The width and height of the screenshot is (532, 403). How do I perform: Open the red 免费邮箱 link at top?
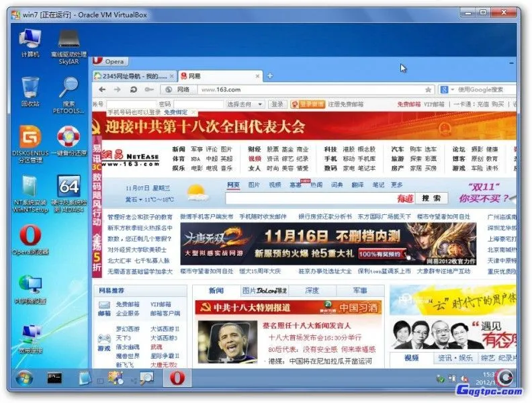(x=409, y=104)
